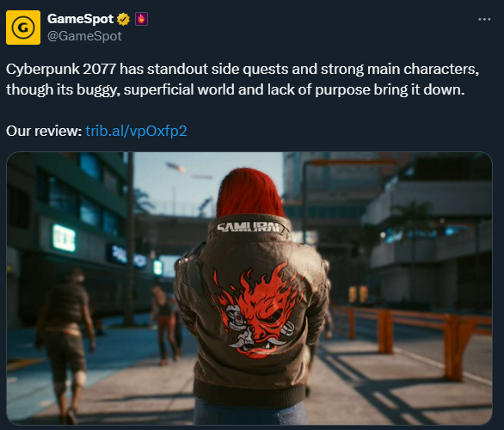Click the blue jeans below the jacket
This screenshot has width=504, height=430.
click(x=250, y=414)
